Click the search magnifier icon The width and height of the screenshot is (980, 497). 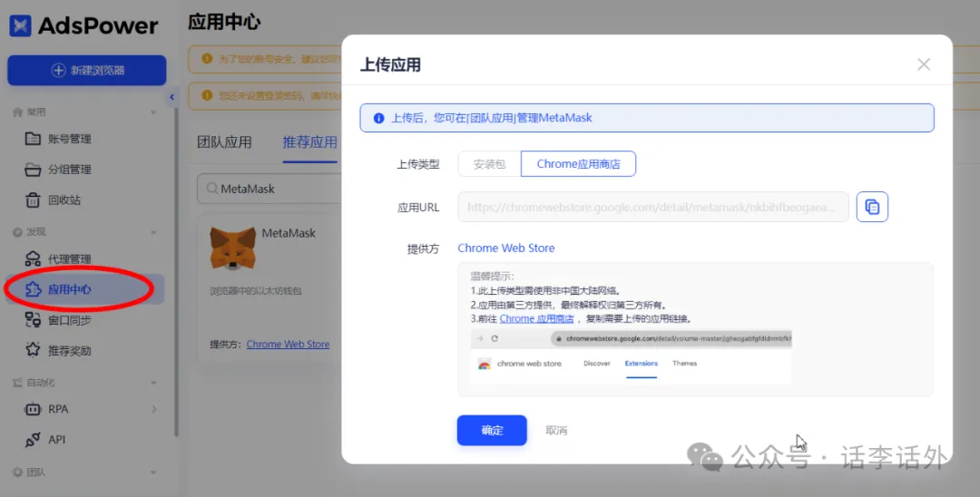211,188
